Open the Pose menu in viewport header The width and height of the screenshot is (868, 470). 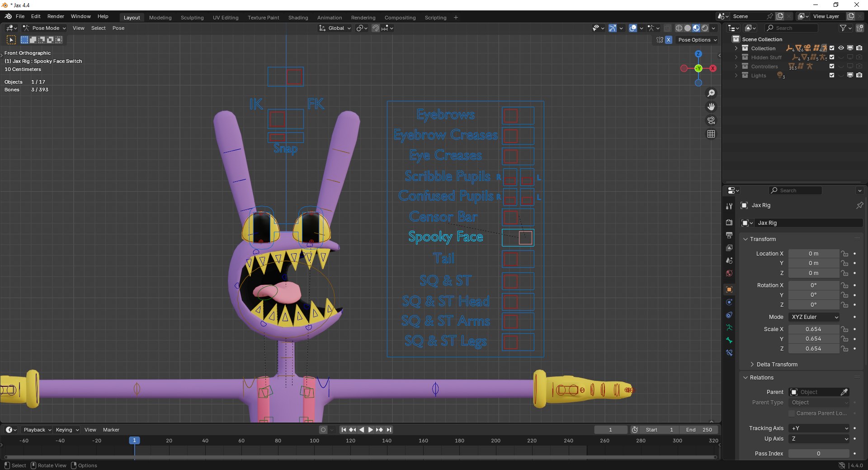coord(118,28)
